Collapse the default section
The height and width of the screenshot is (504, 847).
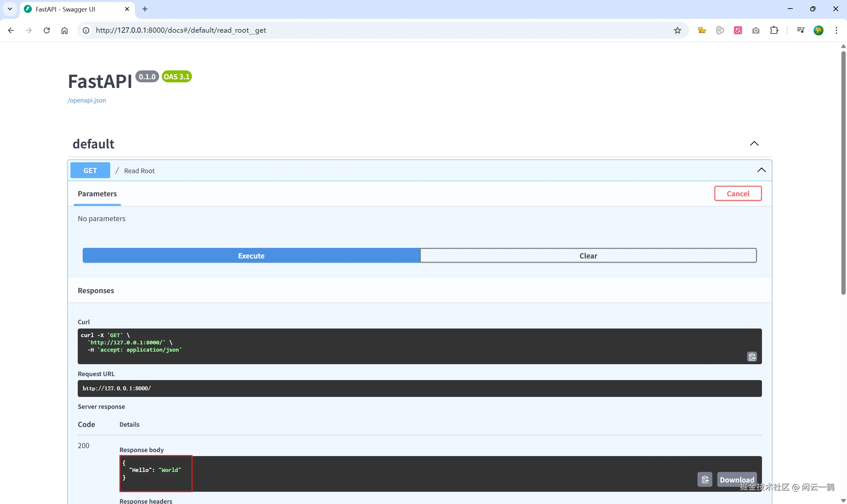click(754, 144)
